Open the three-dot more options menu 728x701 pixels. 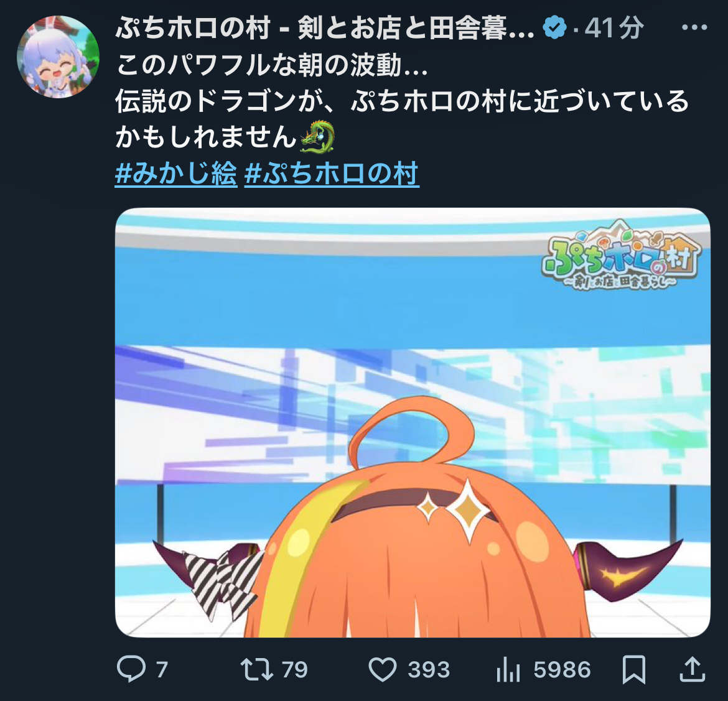tap(694, 28)
